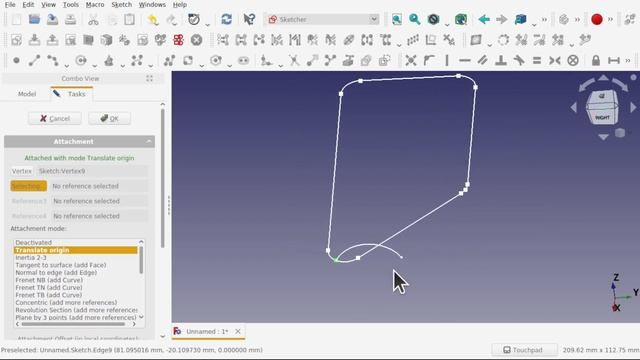The image size is (640, 360).
Task: Close the Unnamed : 1* document tab
Action: point(238,331)
